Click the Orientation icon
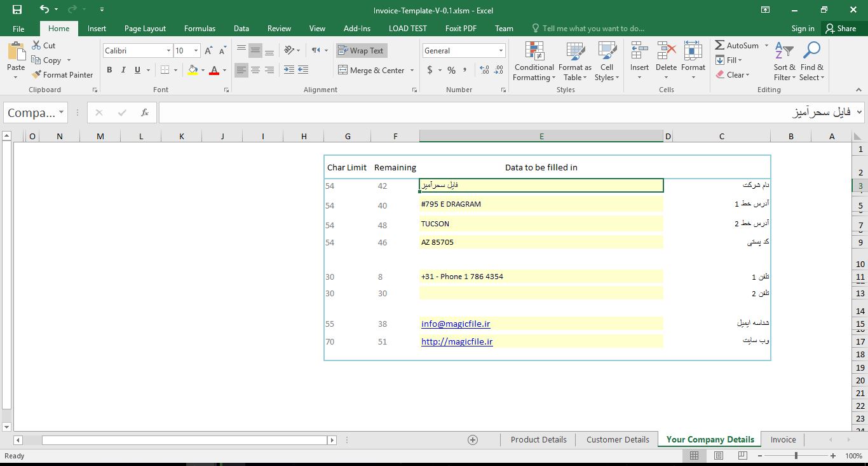 pos(289,50)
